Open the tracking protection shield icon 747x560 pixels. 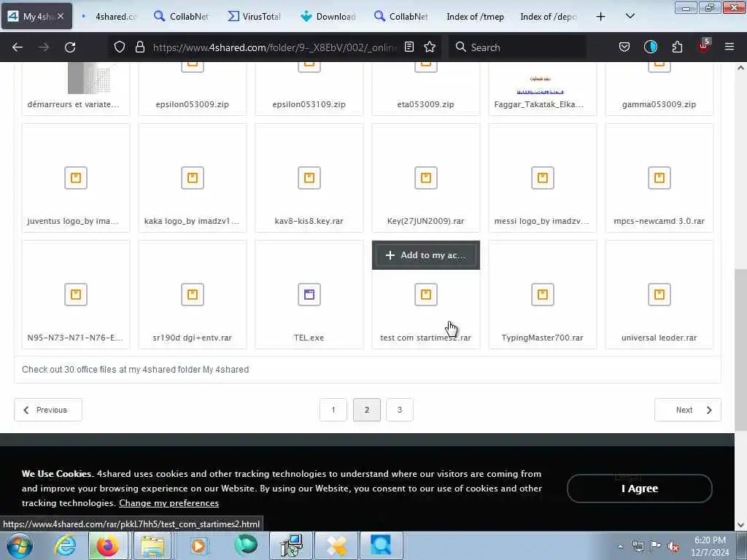pyautogui.click(x=120, y=47)
